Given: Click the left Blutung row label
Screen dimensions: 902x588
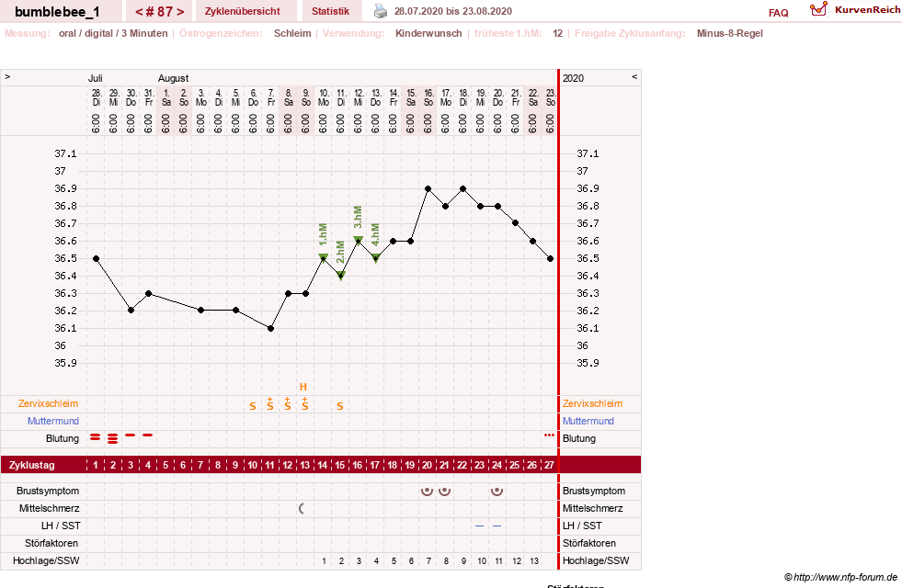Looking at the screenshot, I should pos(63,438).
